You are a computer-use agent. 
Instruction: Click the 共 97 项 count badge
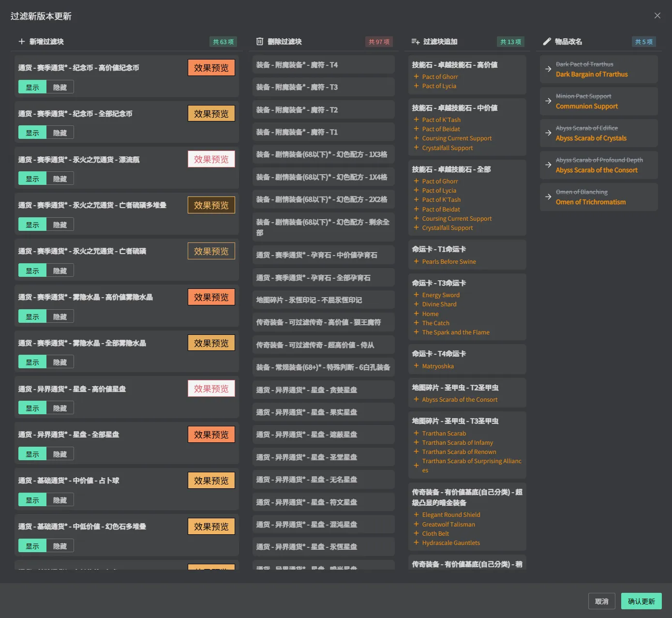click(x=379, y=42)
